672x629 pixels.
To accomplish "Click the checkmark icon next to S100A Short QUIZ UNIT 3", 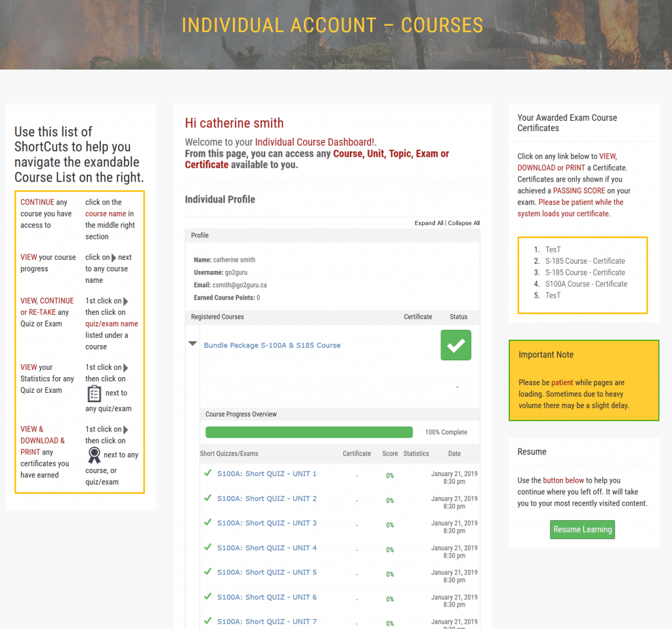I will click(x=209, y=523).
